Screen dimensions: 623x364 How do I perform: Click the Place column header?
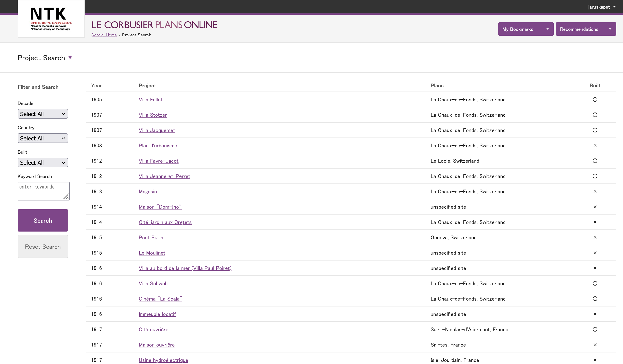[437, 85]
